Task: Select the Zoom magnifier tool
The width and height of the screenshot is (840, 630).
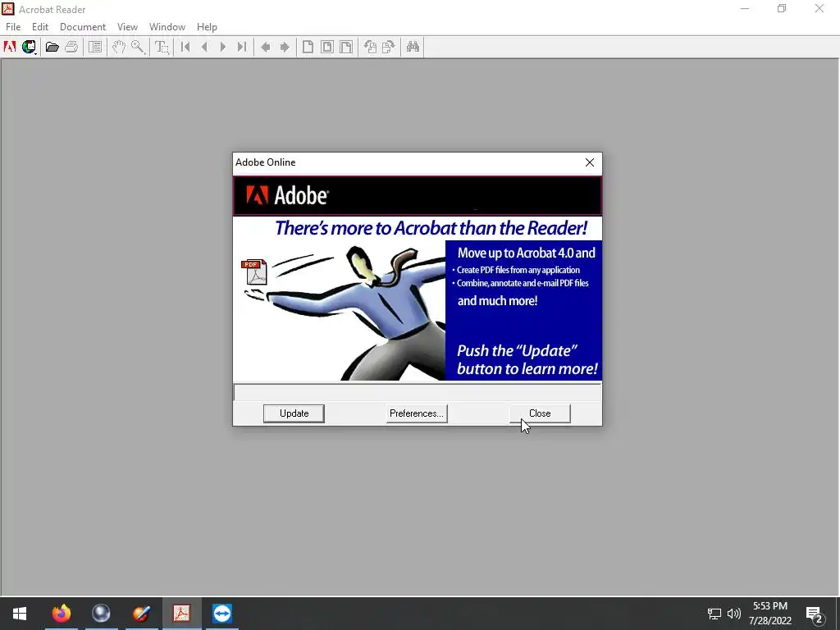Action: tap(138, 47)
